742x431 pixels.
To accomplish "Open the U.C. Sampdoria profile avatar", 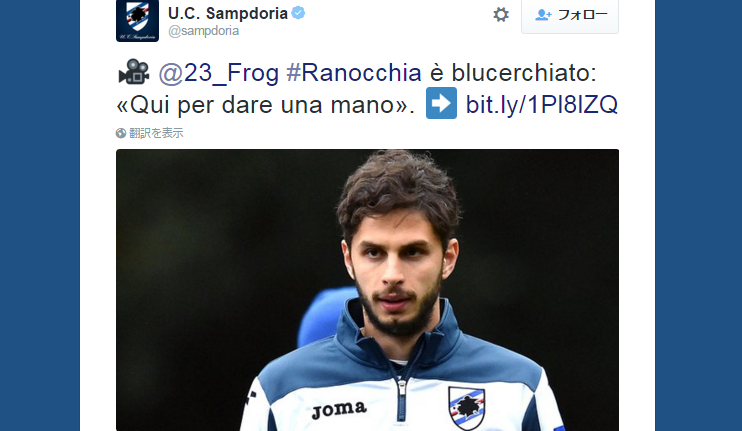I will (x=137, y=20).
